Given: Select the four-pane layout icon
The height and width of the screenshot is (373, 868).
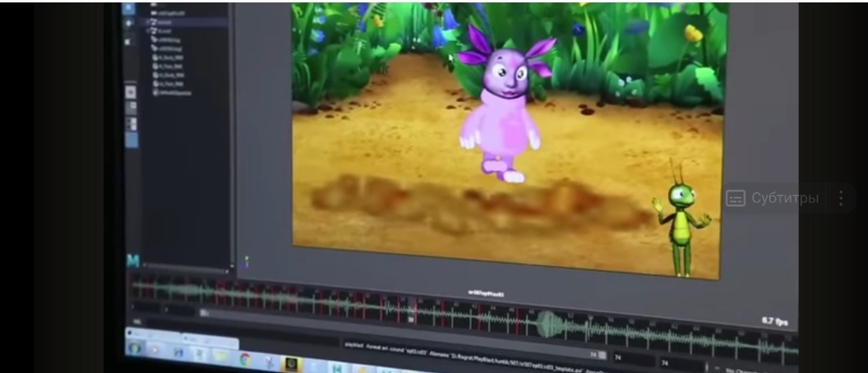Looking at the screenshot, I should (131, 123).
